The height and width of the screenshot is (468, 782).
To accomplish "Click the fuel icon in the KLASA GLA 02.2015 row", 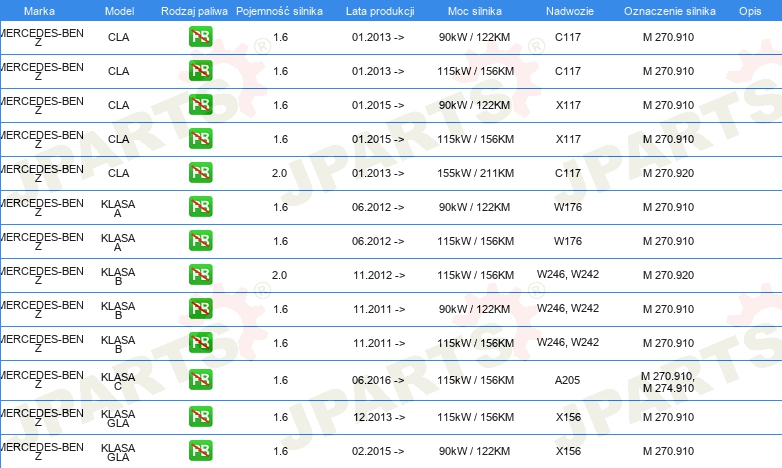I will [200, 451].
